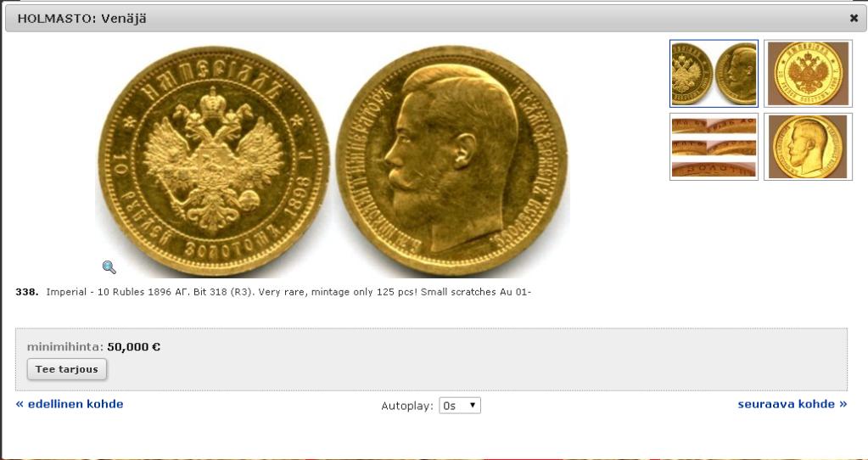
Task: Go to edellinen kohde link
Action: coord(70,404)
